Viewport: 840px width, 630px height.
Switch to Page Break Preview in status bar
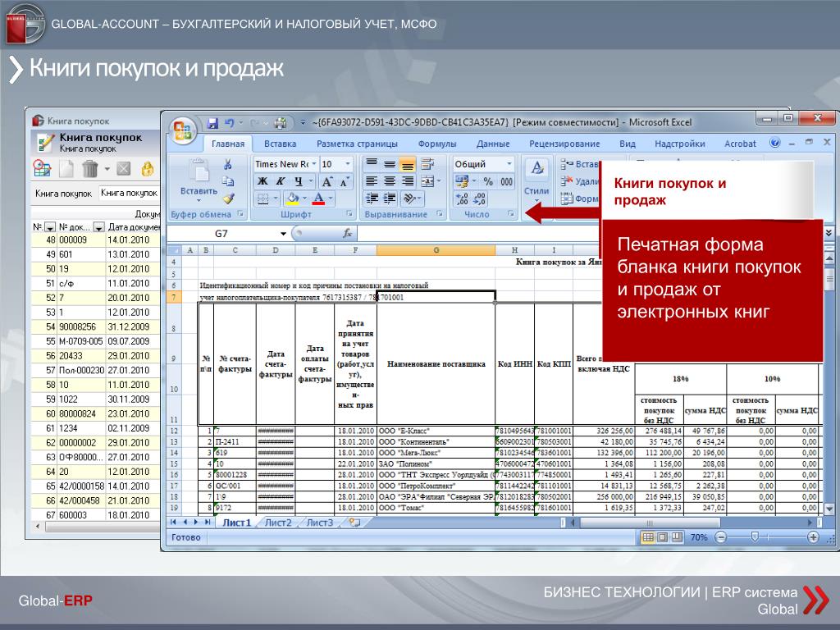(677, 536)
